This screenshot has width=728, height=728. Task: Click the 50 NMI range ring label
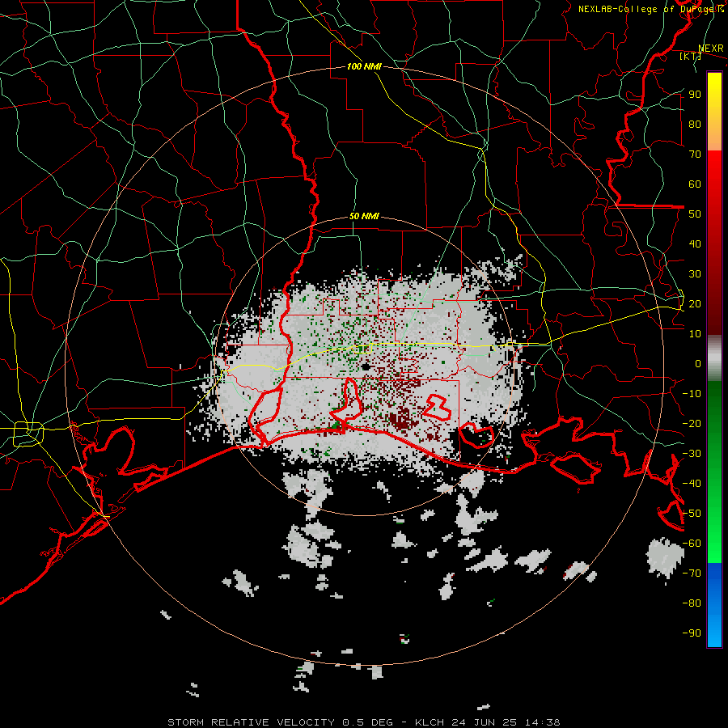click(364, 217)
